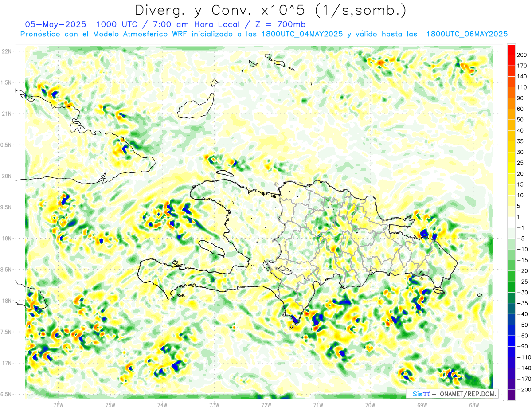Click the colorbar value '40'
This screenshot has height=411, width=532.
(521, 130)
